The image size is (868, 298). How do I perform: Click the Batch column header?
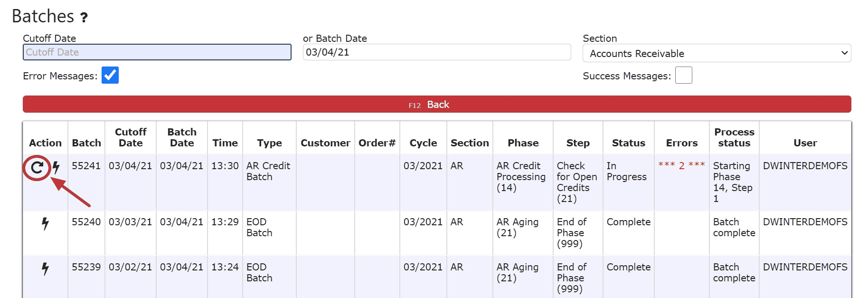click(86, 143)
